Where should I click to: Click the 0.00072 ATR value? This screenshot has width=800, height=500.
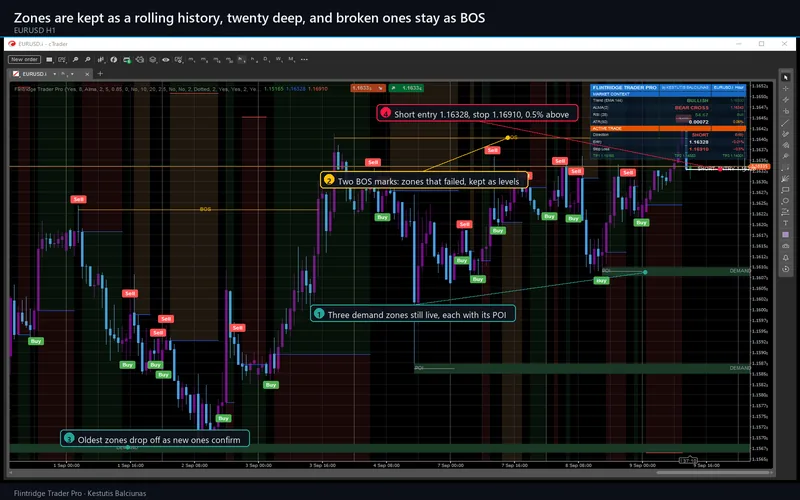pyautogui.click(x=698, y=122)
